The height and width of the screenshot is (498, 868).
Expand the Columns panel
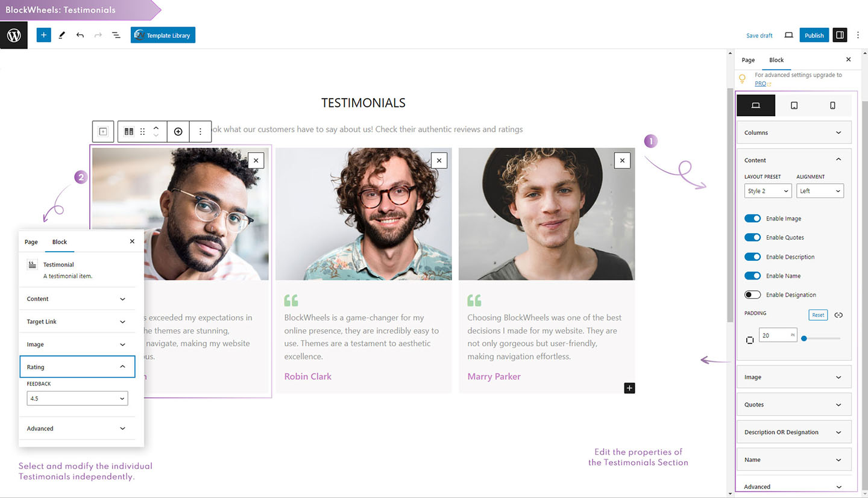point(794,132)
